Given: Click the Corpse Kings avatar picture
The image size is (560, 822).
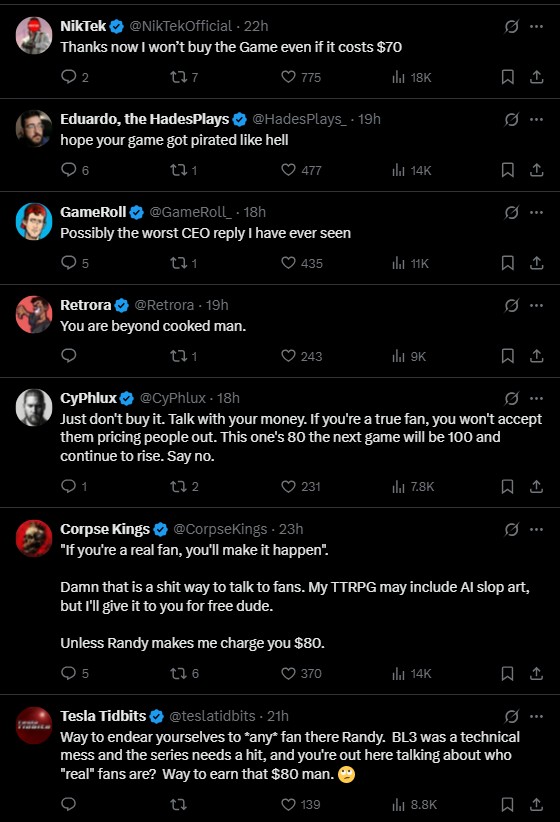Looking at the screenshot, I should point(34,538).
